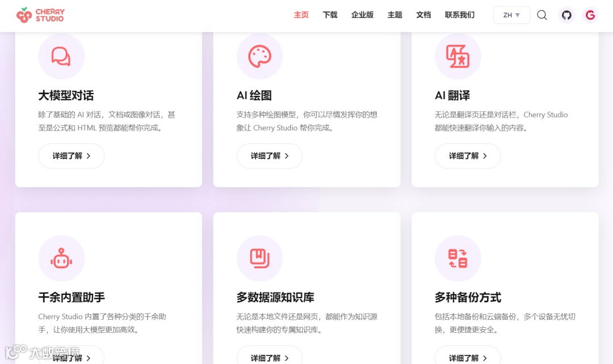613x364 pixels.
Task: Click the translate icon for AI 翻译
Action: coord(458,56)
